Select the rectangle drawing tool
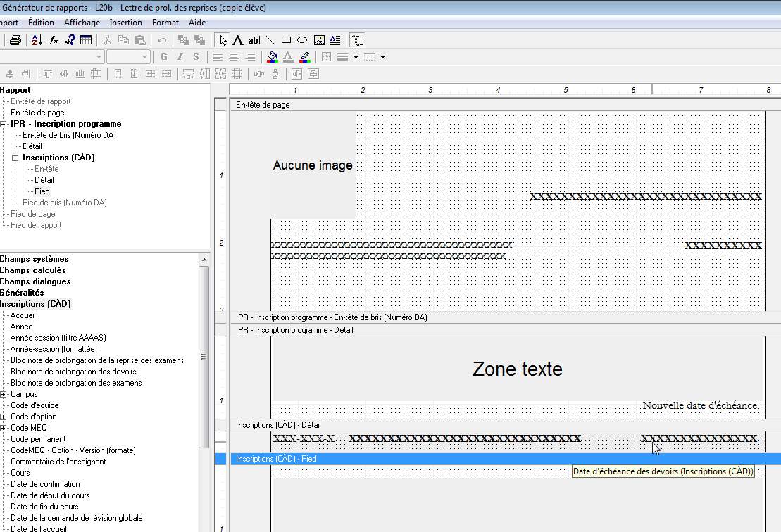Screen dimensions: 781x532 pyautogui.click(x=287, y=40)
